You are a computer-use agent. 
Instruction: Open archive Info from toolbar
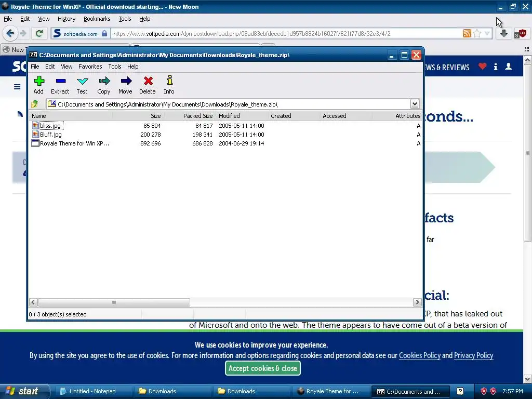coord(169,85)
